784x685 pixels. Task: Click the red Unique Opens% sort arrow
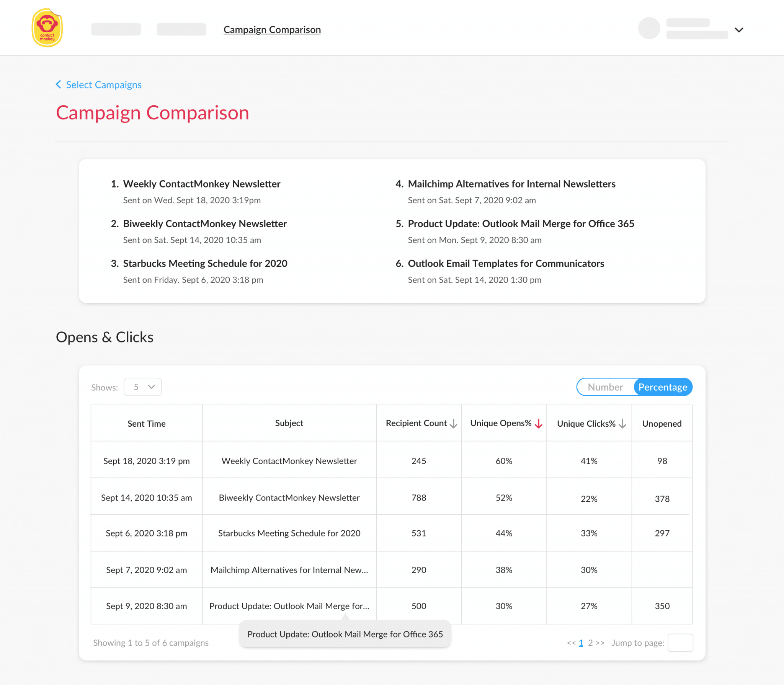[x=539, y=424]
